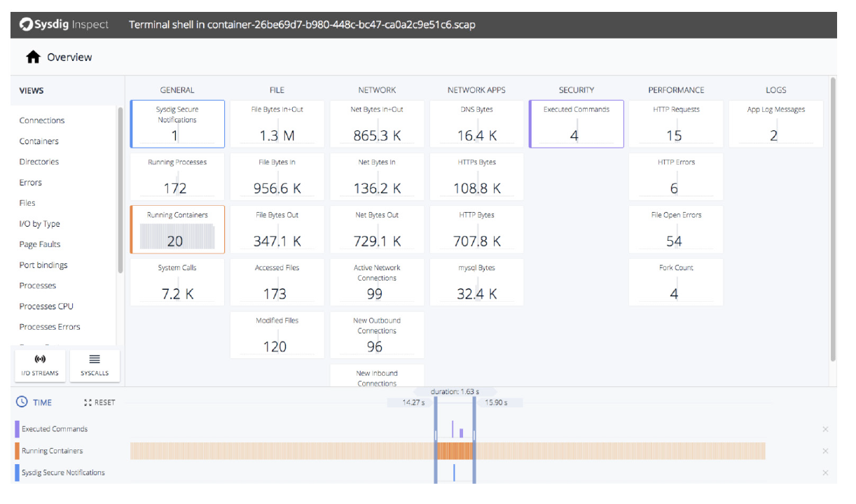Select Processes CPU in views list
Image resolution: width=856 pixels, height=504 pixels.
(46, 306)
